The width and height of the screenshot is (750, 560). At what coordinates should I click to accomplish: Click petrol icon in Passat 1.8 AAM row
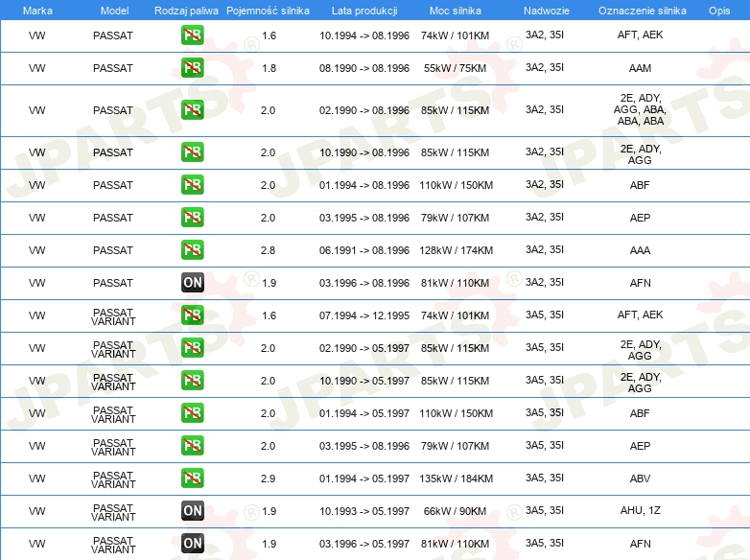(192, 68)
